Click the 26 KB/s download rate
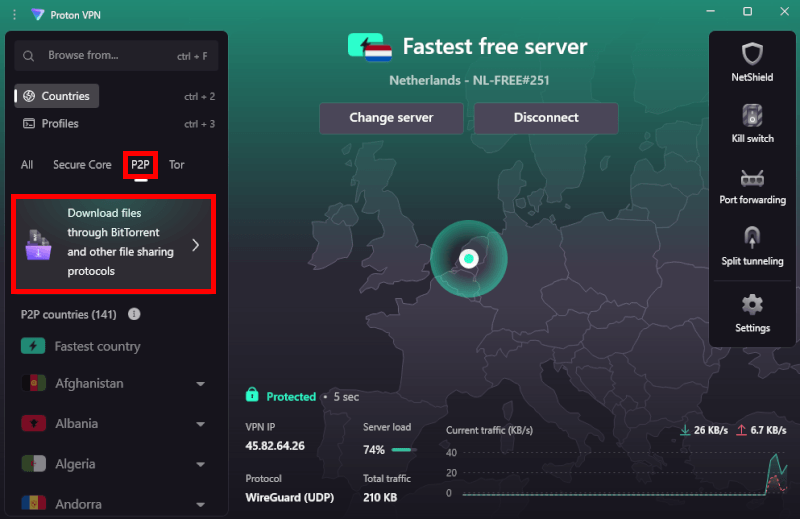 pos(711,430)
